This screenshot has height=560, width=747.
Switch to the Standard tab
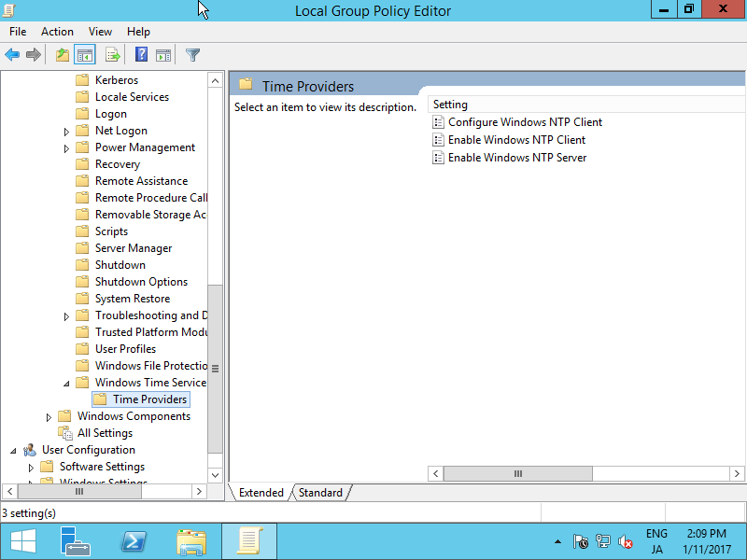tap(320, 492)
